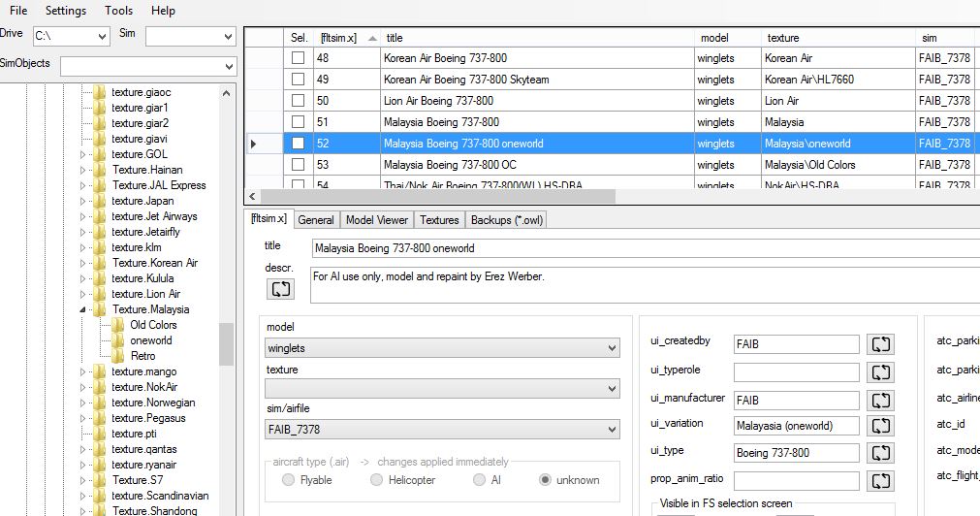This screenshot has height=516, width=980.
Task: Click row header arrow for row 52
Action: point(254,144)
